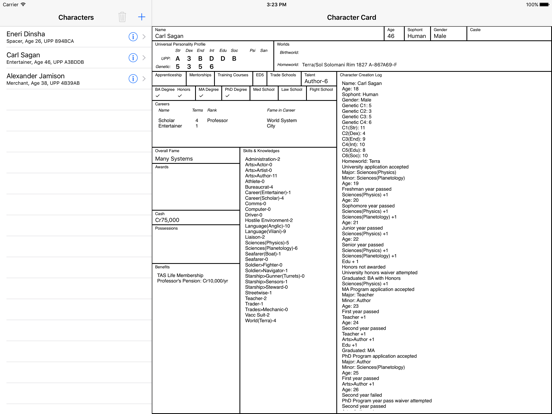Click log line MA Program application accepted

378,289
